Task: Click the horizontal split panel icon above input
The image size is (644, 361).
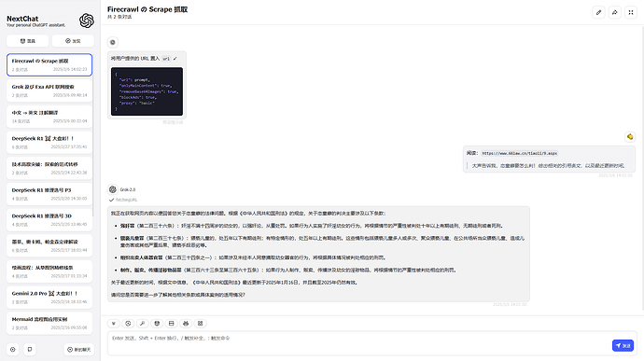Action: point(172,323)
